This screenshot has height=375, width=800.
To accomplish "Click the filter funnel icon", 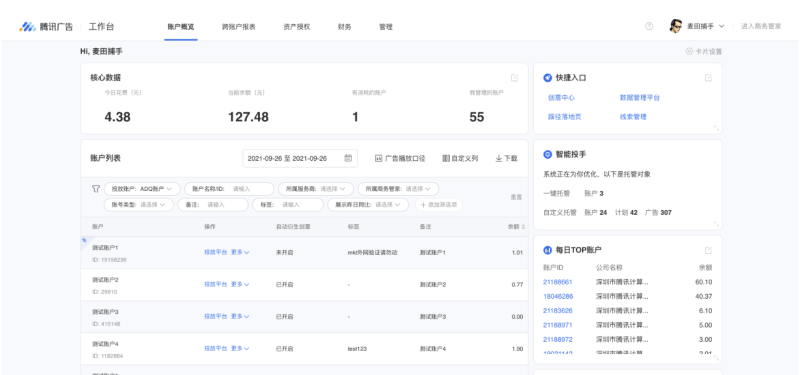I will pyautogui.click(x=95, y=189).
